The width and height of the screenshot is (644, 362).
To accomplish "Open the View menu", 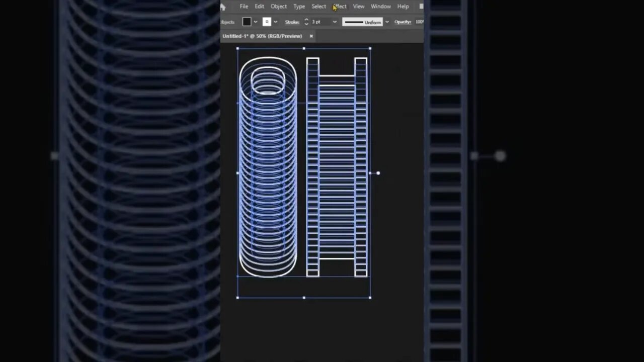I will click(358, 7).
